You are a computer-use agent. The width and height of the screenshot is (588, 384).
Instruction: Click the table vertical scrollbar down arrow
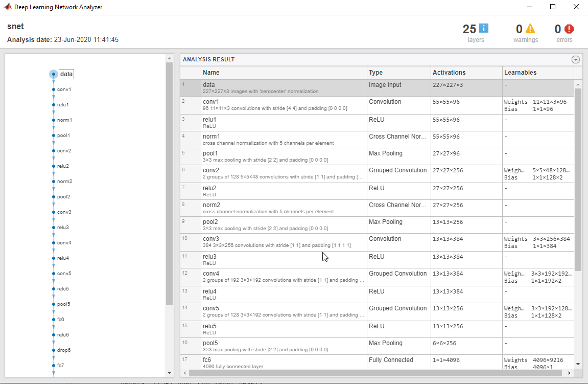pos(578,364)
